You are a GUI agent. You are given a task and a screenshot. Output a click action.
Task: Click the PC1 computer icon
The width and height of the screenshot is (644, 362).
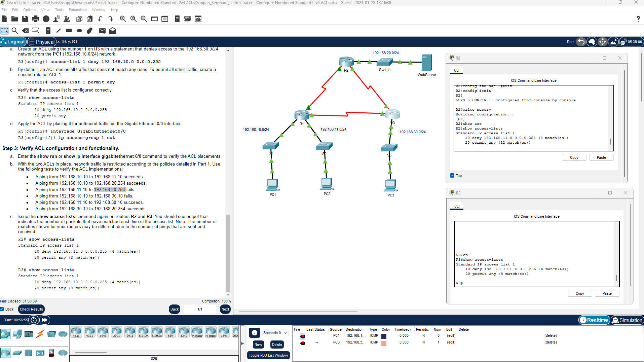pos(272,184)
